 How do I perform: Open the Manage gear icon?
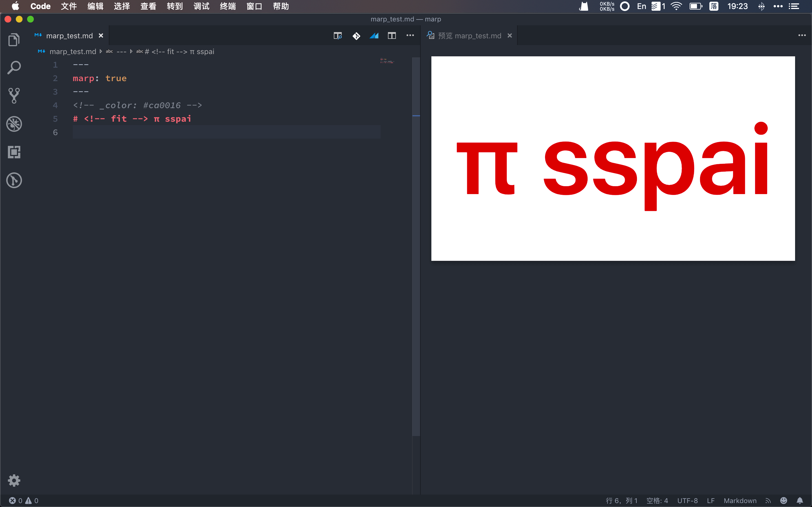coord(14,481)
